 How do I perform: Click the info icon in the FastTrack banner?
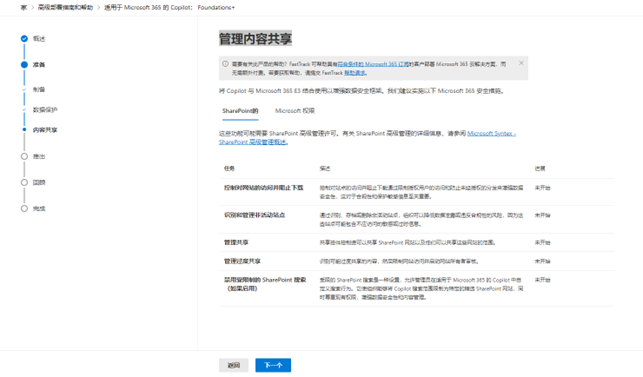(225, 64)
